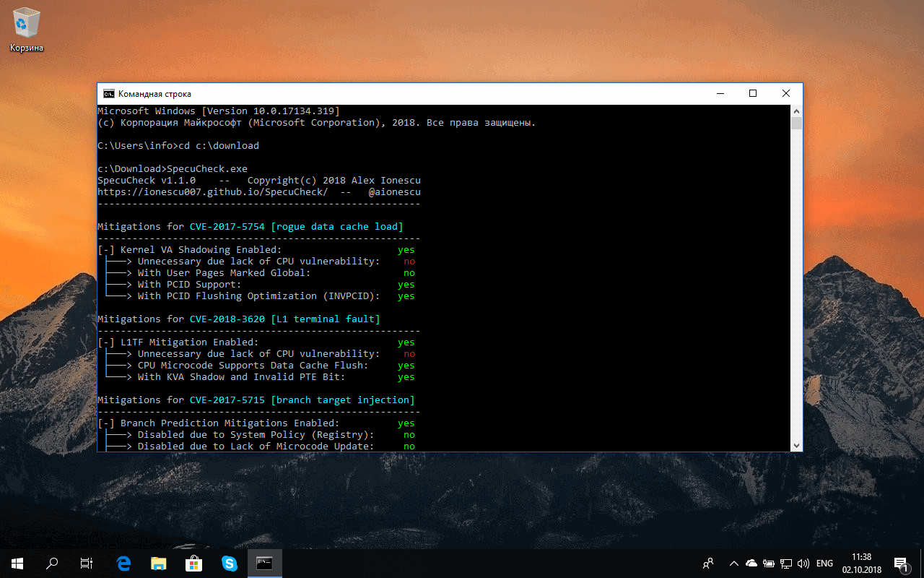Screen dimensions: 924x578
Task: Click the '[branch target injection]' text
Action: [343, 400]
